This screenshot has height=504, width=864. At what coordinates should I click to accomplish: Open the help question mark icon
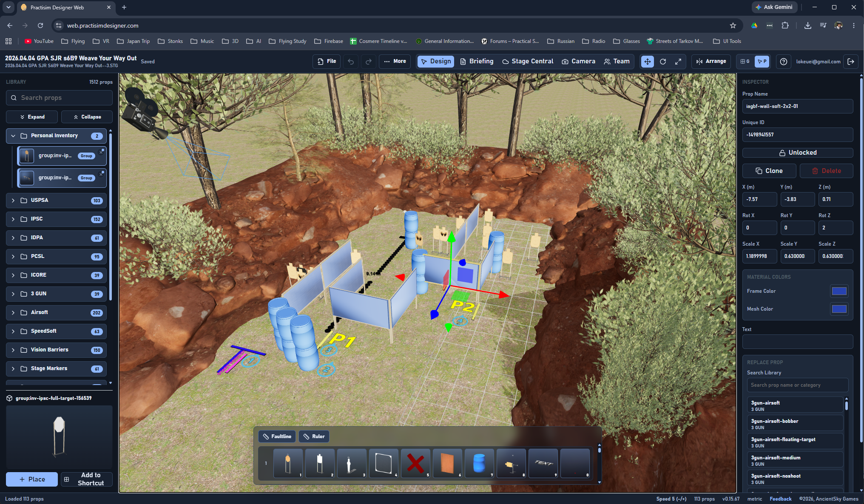click(x=784, y=62)
